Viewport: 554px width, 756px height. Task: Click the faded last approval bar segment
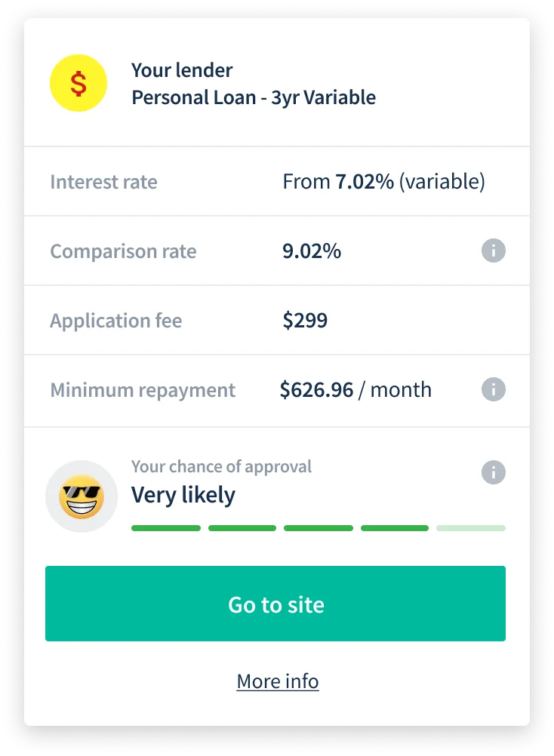(471, 528)
